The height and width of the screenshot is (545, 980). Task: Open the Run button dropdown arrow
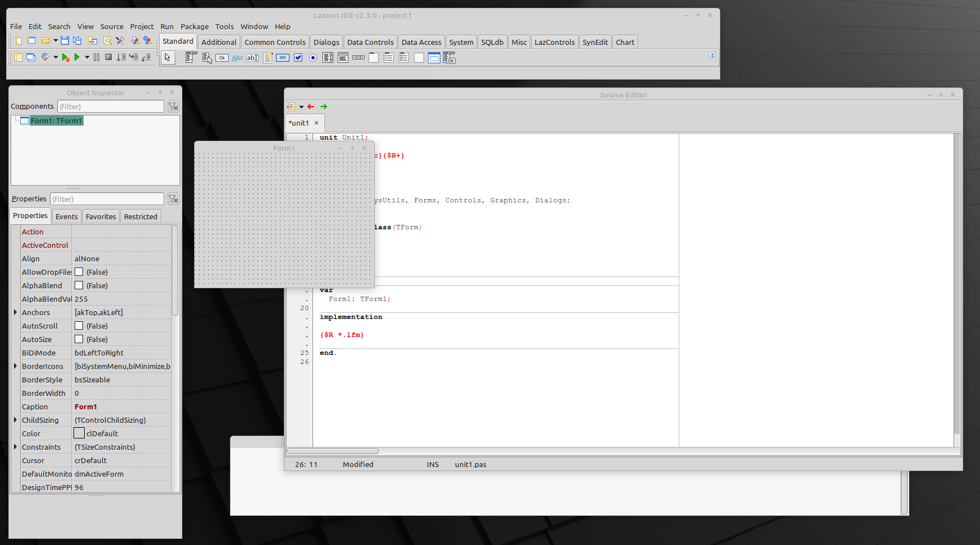tap(87, 57)
